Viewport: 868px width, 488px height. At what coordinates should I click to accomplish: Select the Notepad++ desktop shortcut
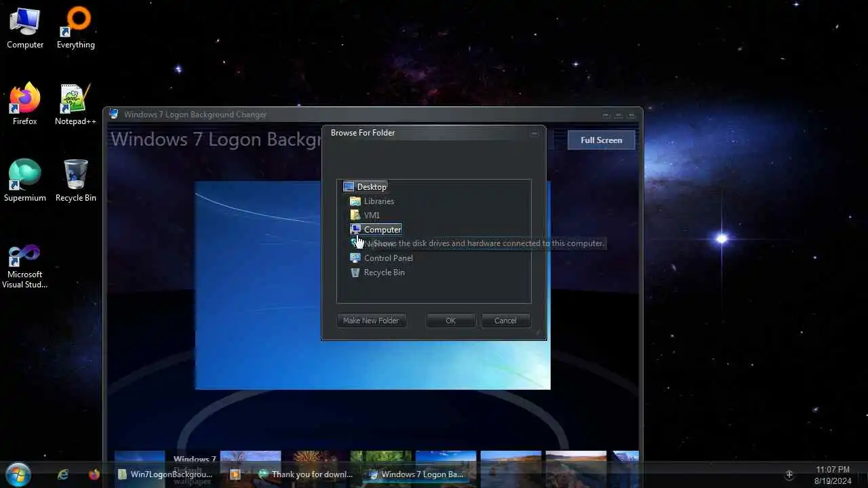point(75,104)
